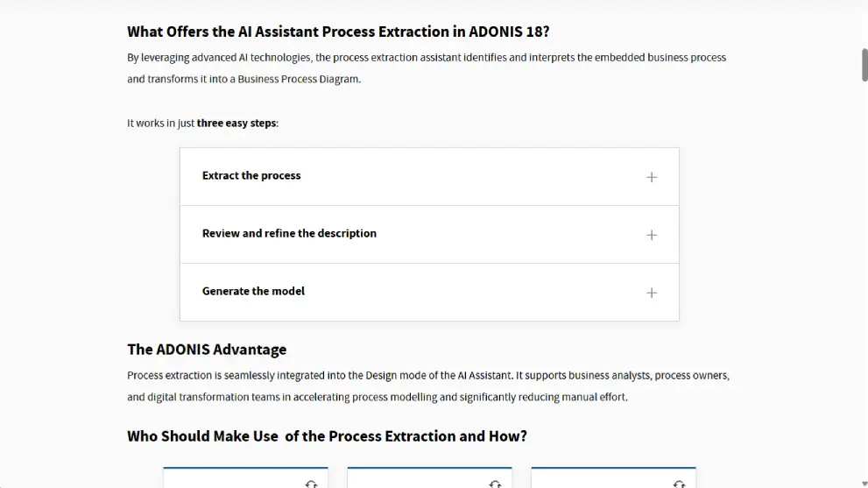The image size is (868, 488).
Task: Click 'What Offers the AI Assistant Process Extraction' heading
Action: [338, 32]
